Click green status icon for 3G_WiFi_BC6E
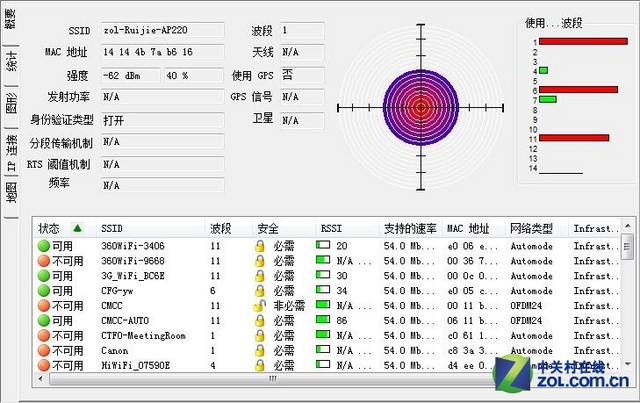 (x=44, y=276)
